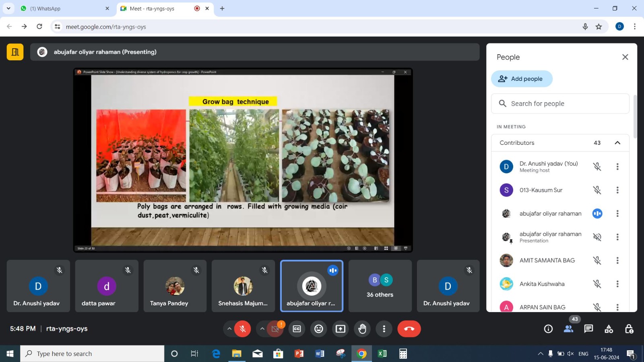
Task: Open the meeting details info icon
Action: [548, 329]
